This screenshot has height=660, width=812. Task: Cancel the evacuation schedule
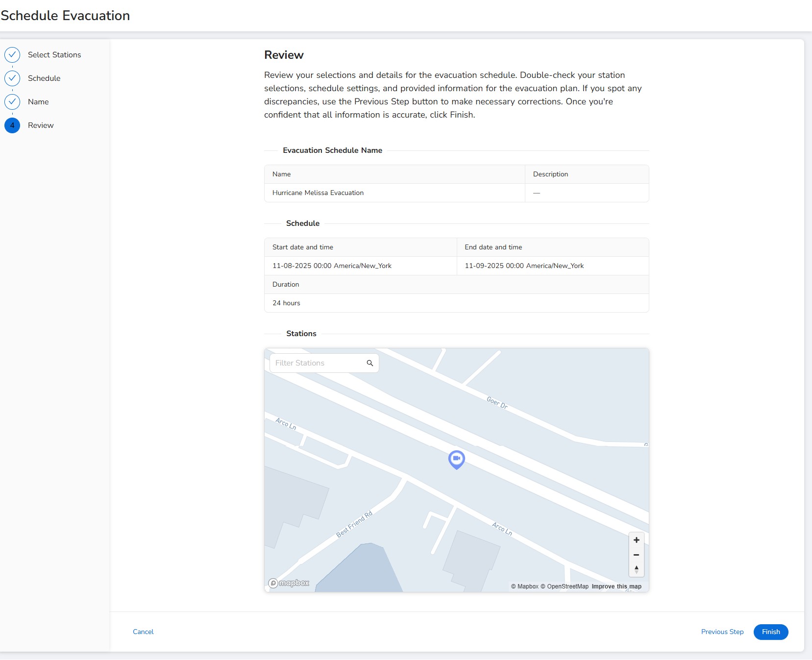[x=143, y=632]
